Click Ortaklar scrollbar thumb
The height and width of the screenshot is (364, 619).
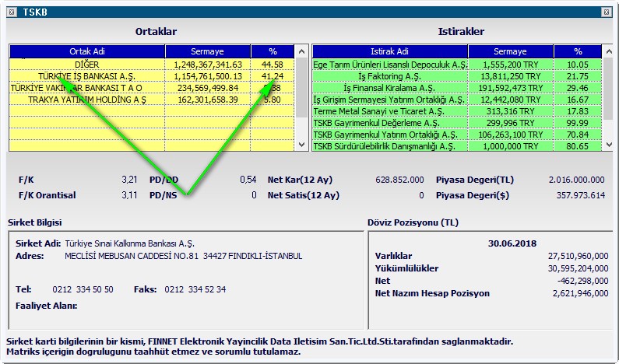point(301,88)
